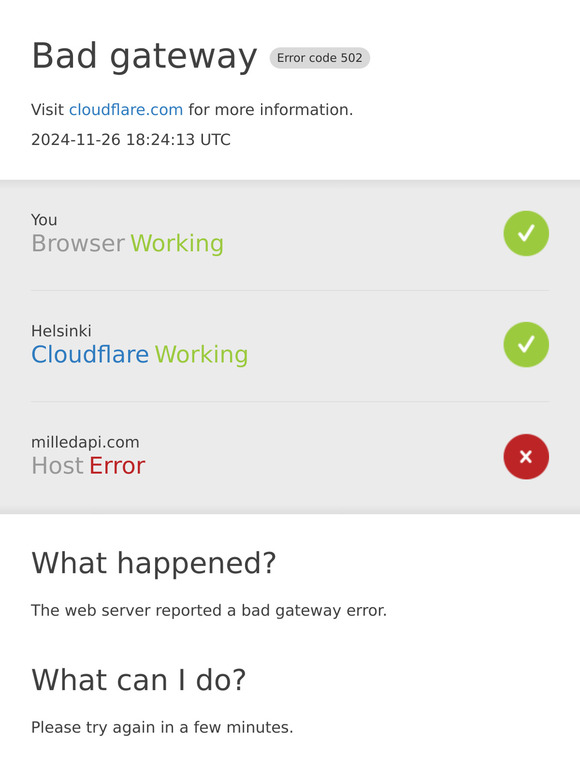
Task: Click the What can I do? heading
Action: tap(139, 680)
